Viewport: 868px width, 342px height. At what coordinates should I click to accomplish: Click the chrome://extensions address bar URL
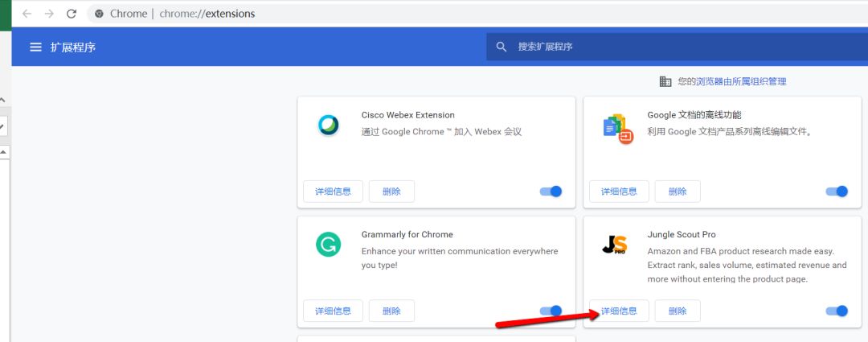(x=207, y=14)
